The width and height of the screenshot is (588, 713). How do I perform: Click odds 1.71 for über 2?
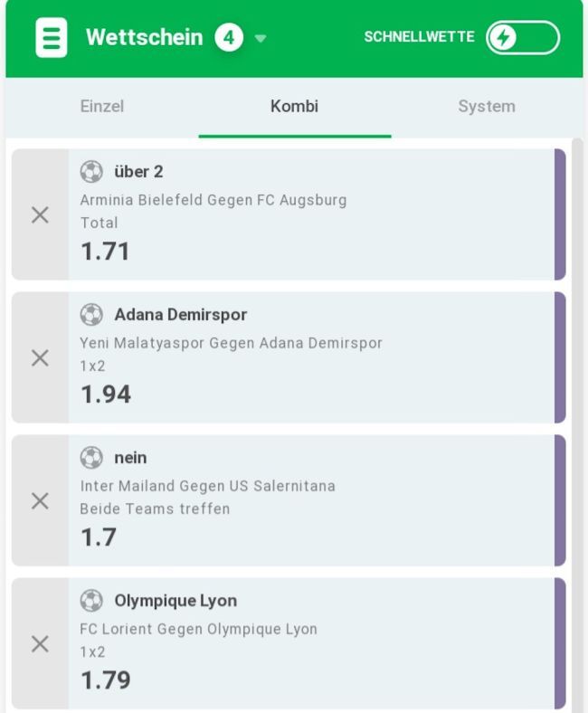pos(106,252)
